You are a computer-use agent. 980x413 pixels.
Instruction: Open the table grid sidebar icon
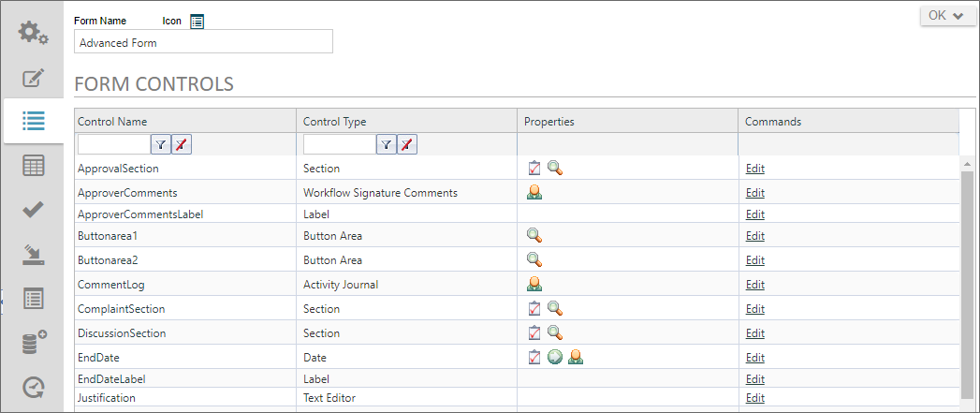coord(33,166)
